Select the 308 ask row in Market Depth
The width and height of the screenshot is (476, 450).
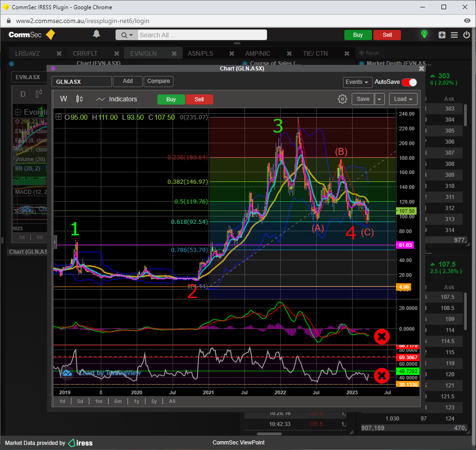(x=444, y=164)
